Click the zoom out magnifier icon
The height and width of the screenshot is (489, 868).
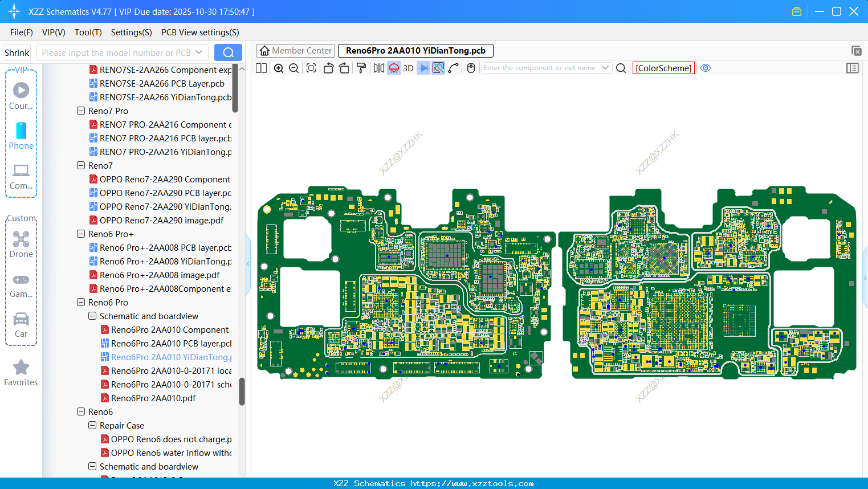(x=294, y=68)
